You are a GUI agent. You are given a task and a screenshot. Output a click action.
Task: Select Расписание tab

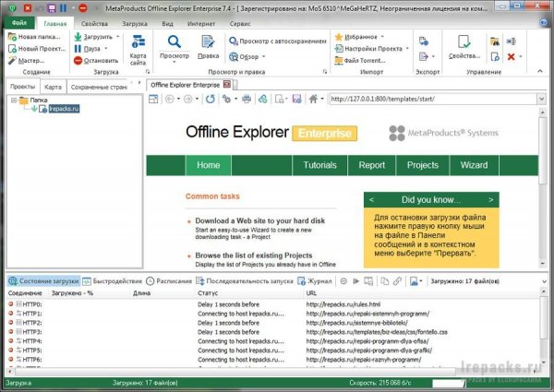(169, 281)
